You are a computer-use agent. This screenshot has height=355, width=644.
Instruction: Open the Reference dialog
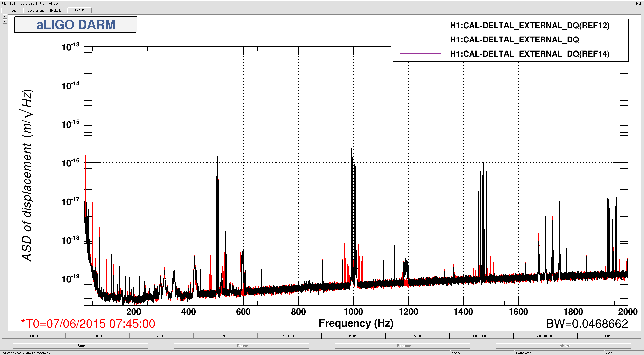click(x=481, y=336)
